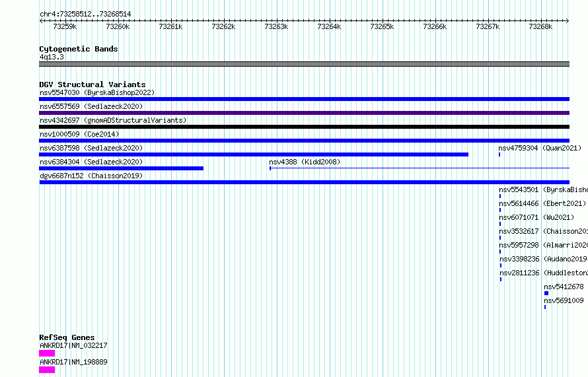Click the 73263k ruler position
The height and width of the screenshot is (377, 588).
277,26
